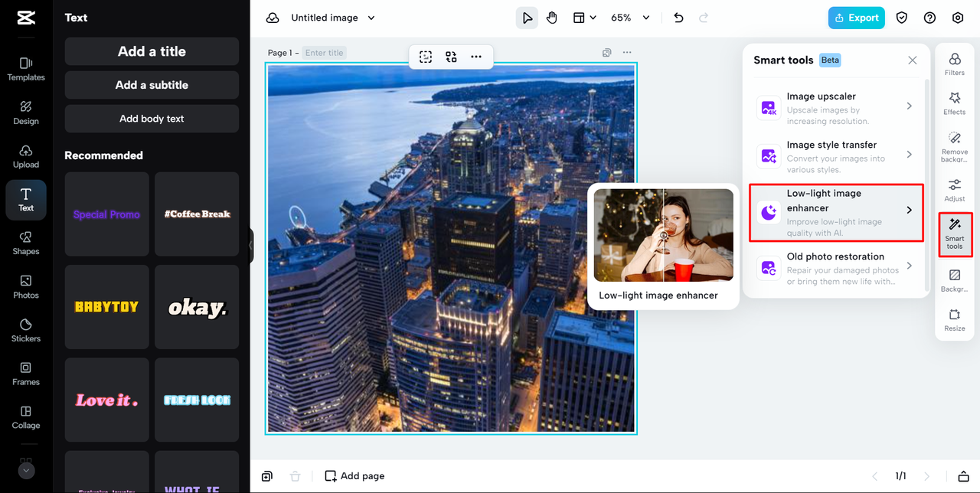The height and width of the screenshot is (493, 980).
Task: Choose the okay. text preset
Action: click(x=197, y=307)
